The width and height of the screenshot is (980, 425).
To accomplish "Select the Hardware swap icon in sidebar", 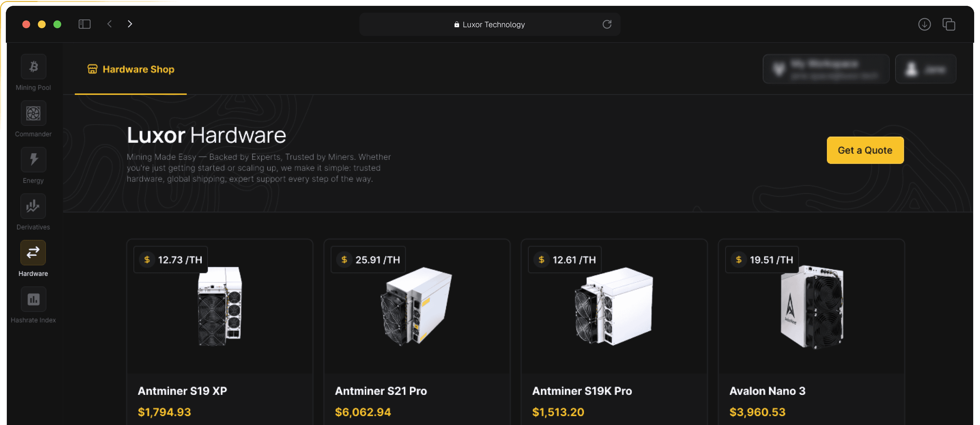I will point(33,253).
